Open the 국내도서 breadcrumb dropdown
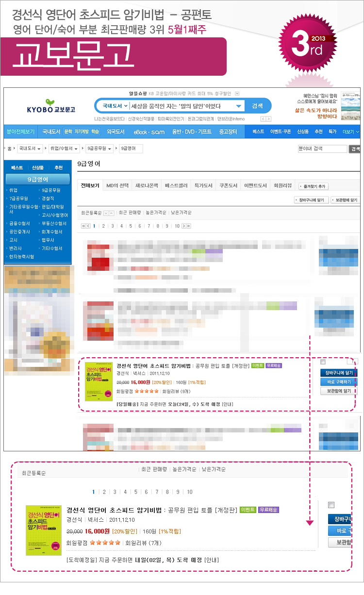 (30, 149)
